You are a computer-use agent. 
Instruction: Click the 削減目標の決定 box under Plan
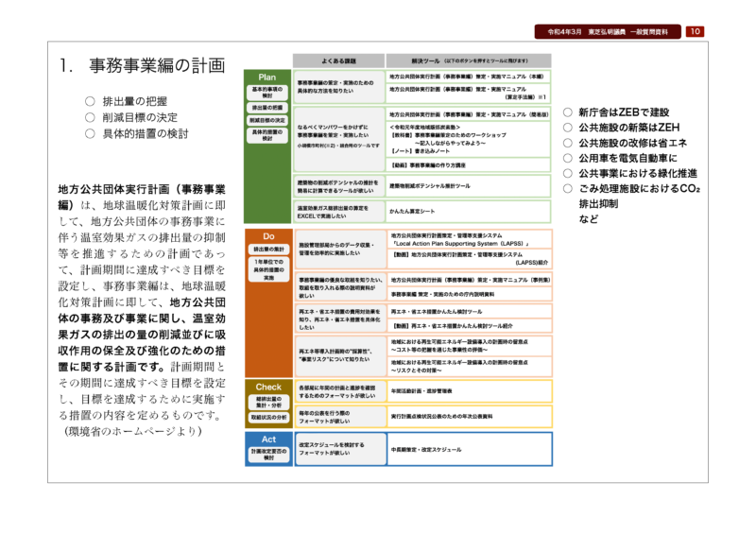(266, 121)
